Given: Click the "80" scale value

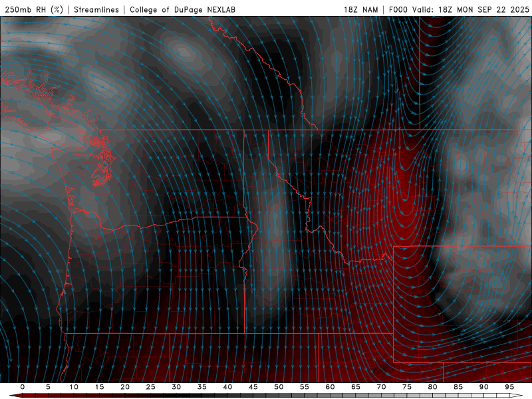Looking at the screenshot, I should [x=433, y=387].
